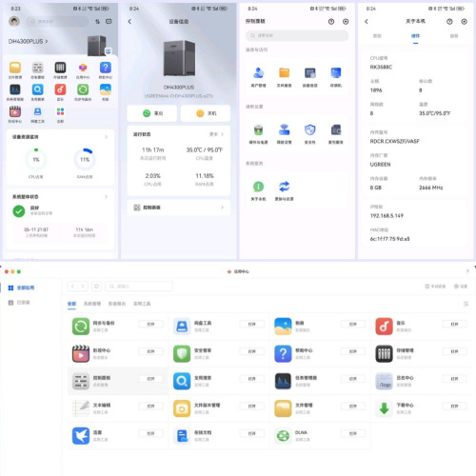The width and height of the screenshot is (476, 476).
Task: Open the Security shield icon in control panel
Action: coord(309,129)
